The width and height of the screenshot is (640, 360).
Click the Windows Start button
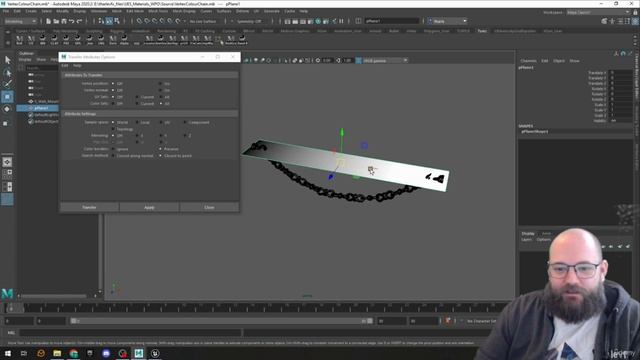coord(8,353)
